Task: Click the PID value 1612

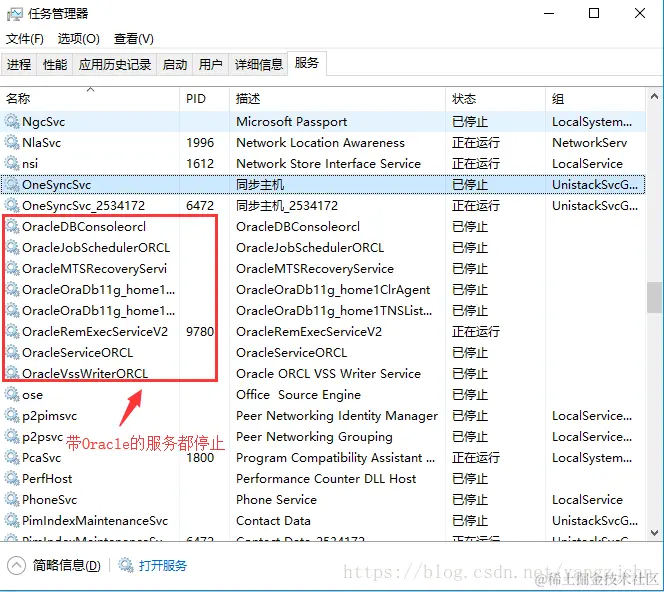Action: tap(200, 163)
